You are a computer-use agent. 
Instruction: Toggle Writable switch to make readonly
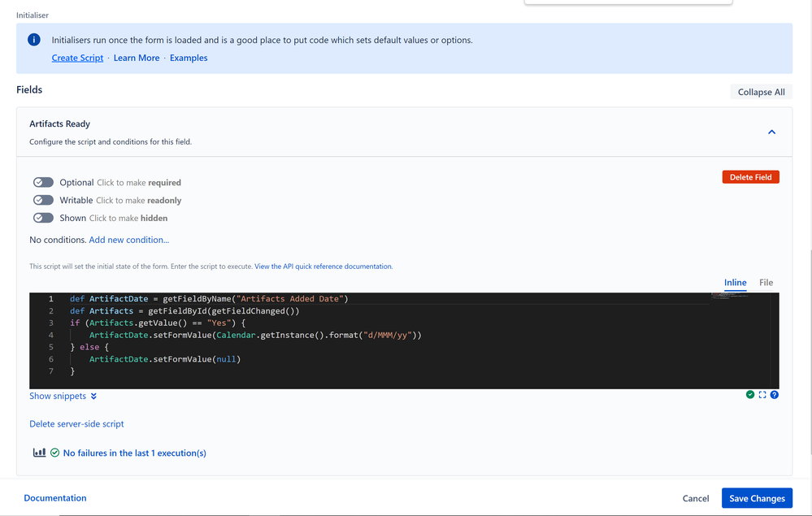(44, 200)
